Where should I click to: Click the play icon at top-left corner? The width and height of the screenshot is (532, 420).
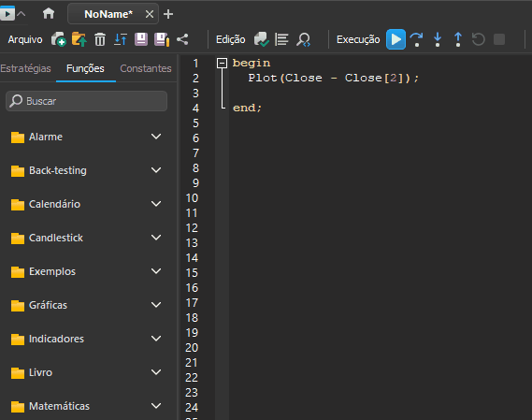click(x=7, y=14)
